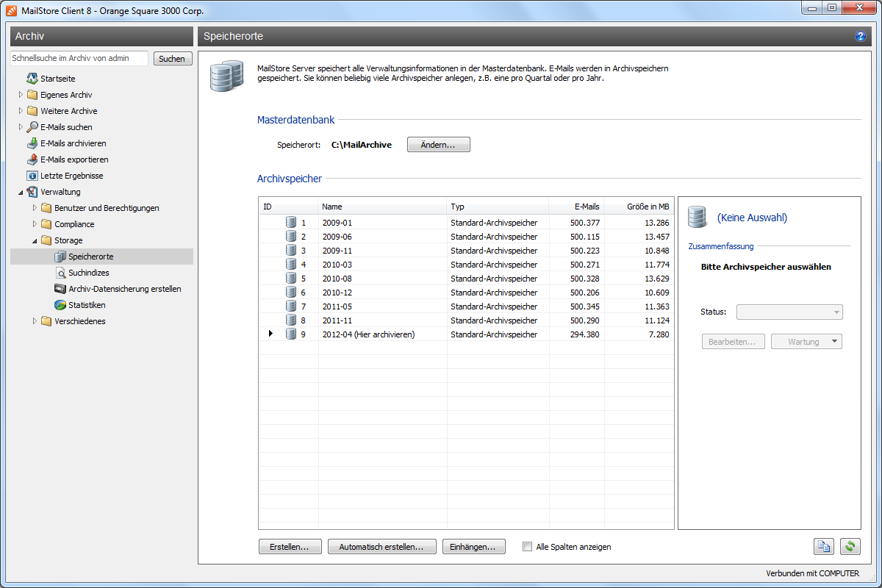Click the Letzte Ergebnisse info icon
Screen dimensions: 882x588
click(32, 176)
